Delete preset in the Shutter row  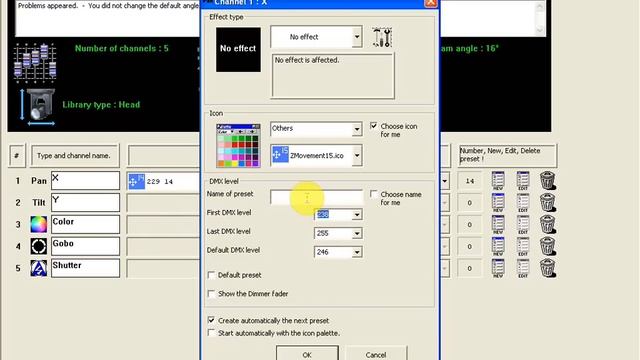[x=547, y=269]
